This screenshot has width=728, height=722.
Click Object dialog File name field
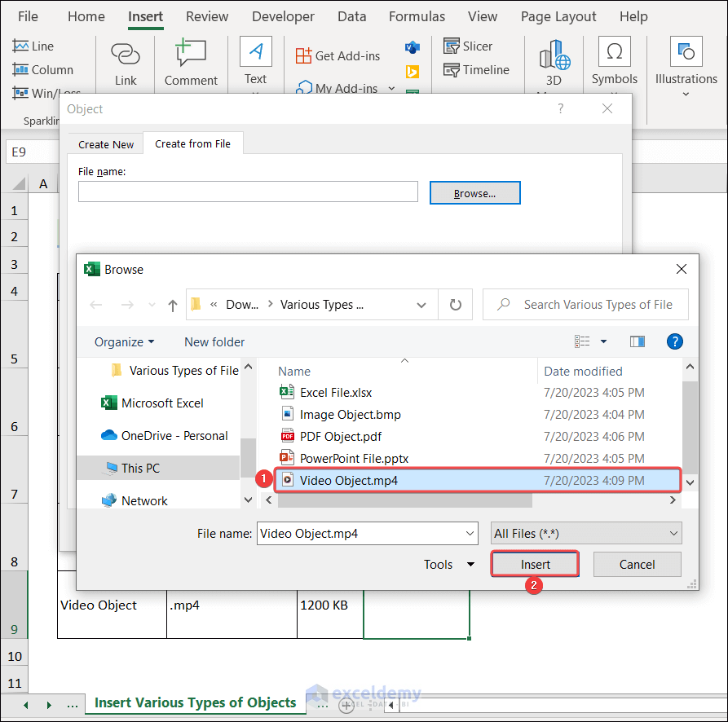pos(248,192)
